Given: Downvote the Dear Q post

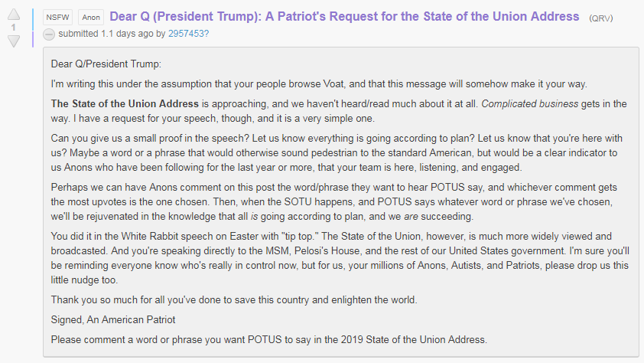Looking at the screenshot, I should 14,41.
